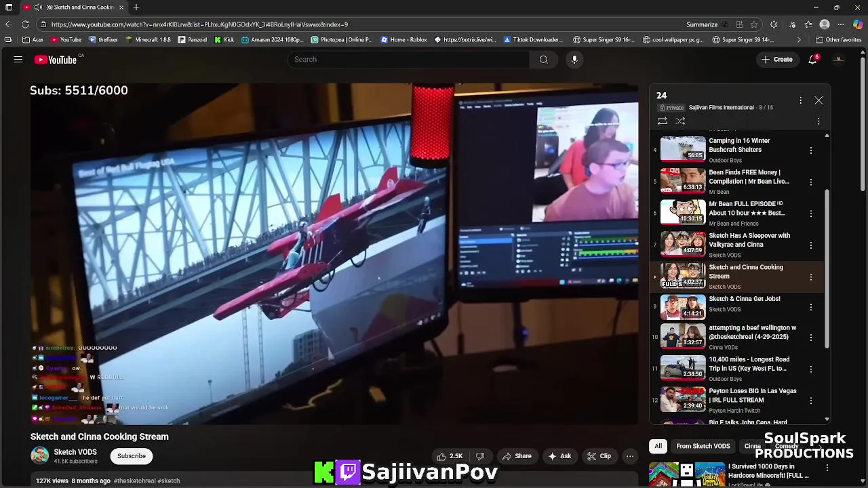Open Minecraft 1.8.8 bookmark
The width and height of the screenshot is (868, 488).
[147, 40]
